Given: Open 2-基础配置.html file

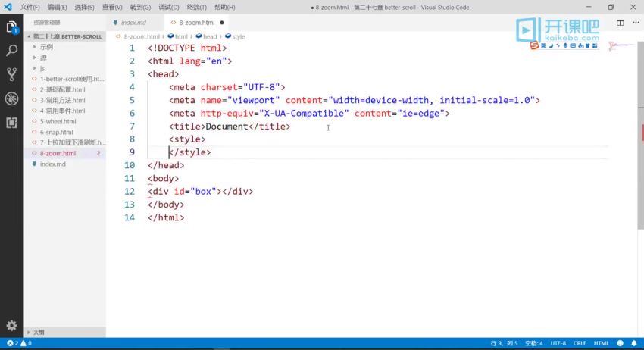Looking at the screenshot, I should pos(62,89).
